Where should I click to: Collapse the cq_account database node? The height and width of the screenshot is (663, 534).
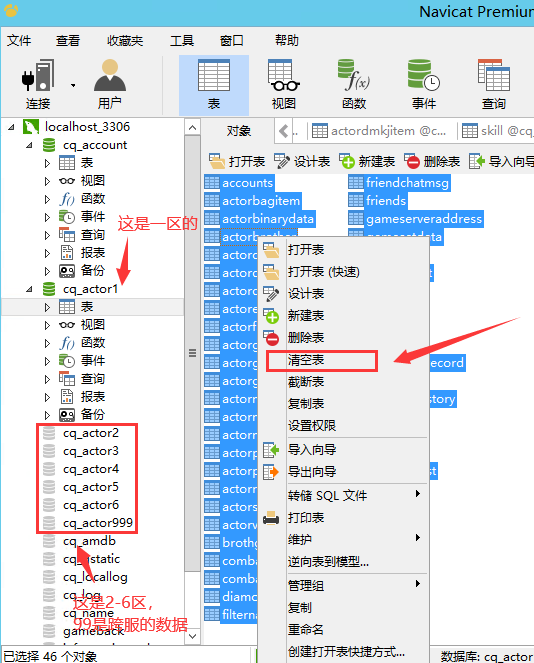(x=29, y=145)
